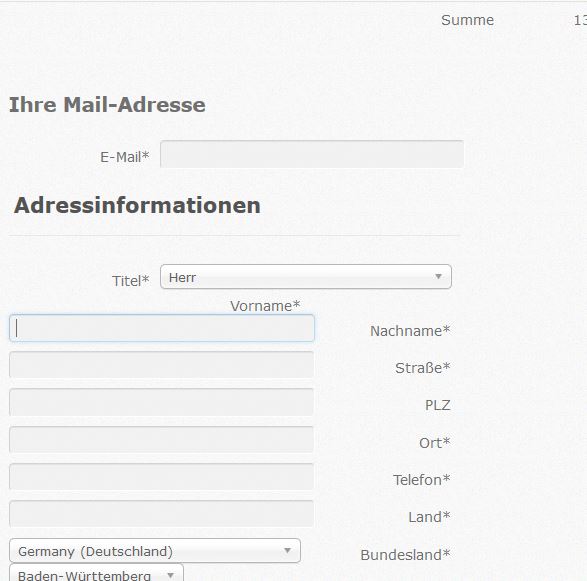Click the 'Bundesland*' label
587x581 pixels.
405,555
